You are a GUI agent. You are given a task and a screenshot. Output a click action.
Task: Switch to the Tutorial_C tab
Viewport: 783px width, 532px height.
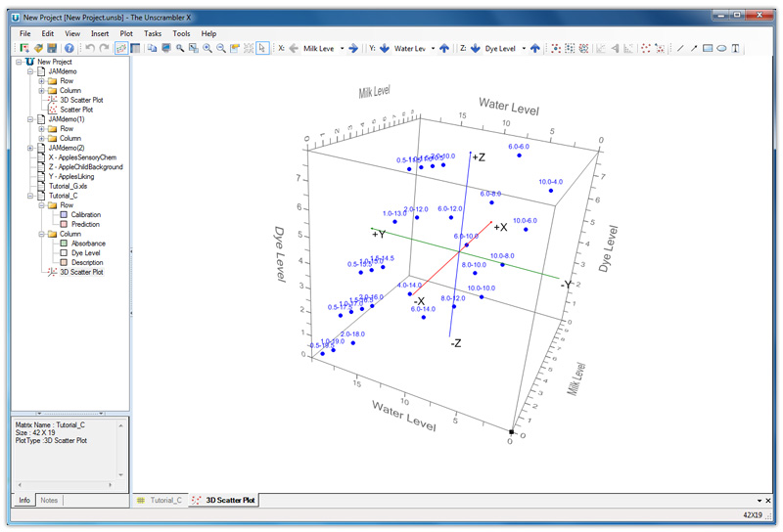point(159,500)
